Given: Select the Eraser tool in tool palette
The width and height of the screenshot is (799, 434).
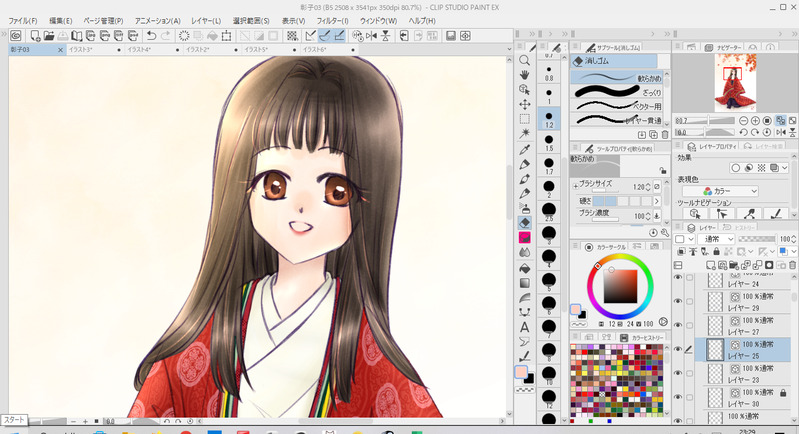Looking at the screenshot, I should [524, 223].
